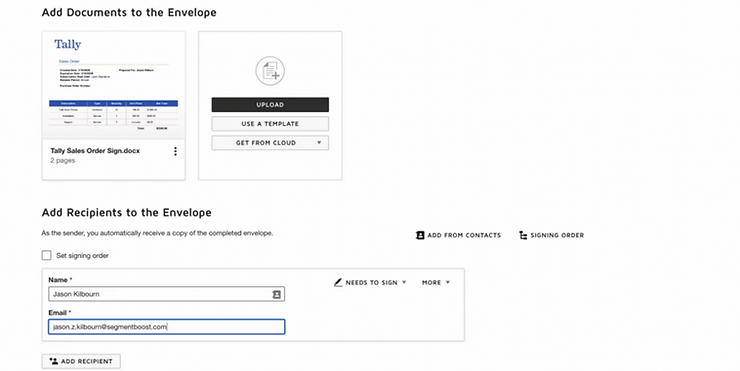Click Add From Contacts link
Viewport: 740px width, 371px height.
pos(458,235)
